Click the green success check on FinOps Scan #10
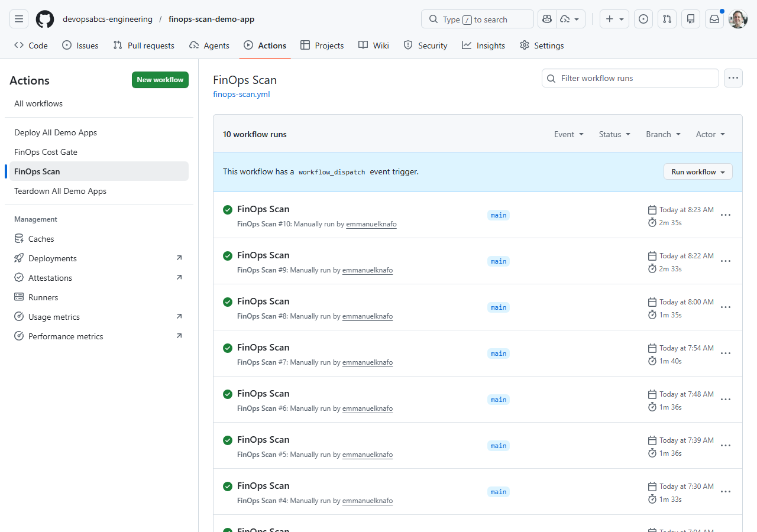Screen dimensions: 757x532 (227, 210)
